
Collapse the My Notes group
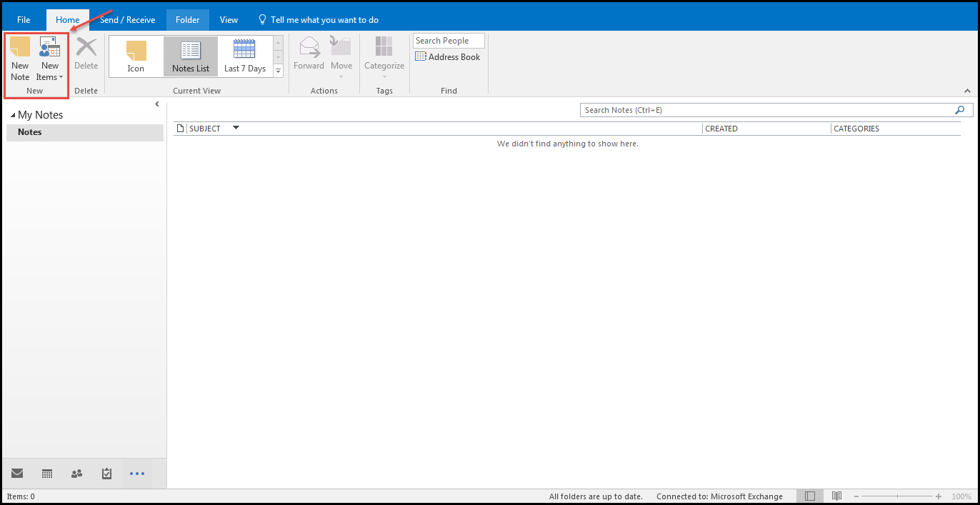[x=13, y=115]
